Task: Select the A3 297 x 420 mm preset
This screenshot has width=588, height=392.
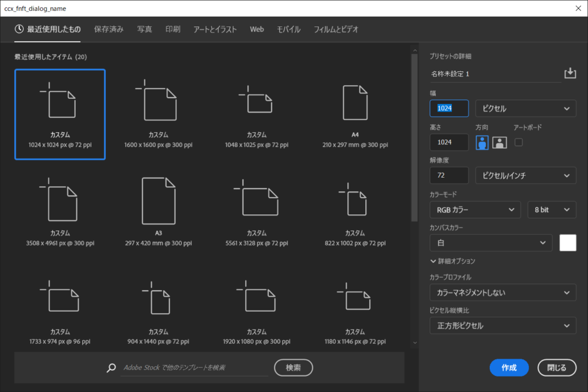Action: tap(158, 209)
